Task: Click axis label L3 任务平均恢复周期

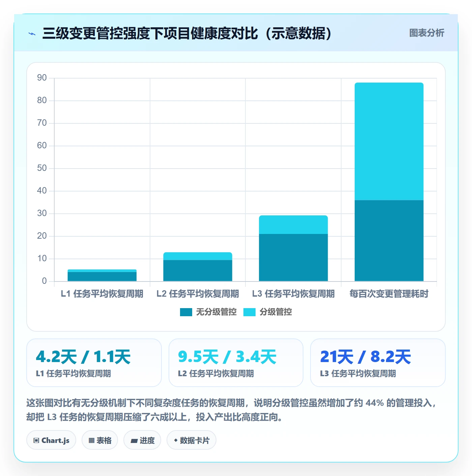Action: (293, 294)
